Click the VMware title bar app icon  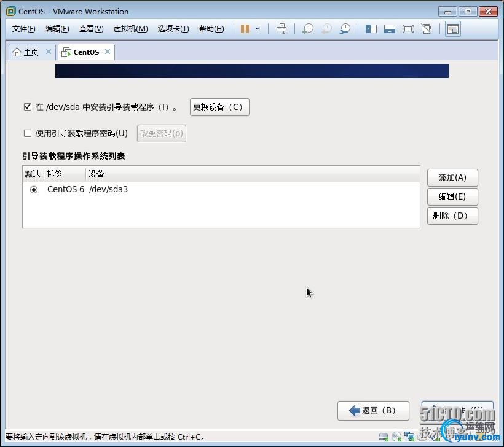[x=10, y=11]
